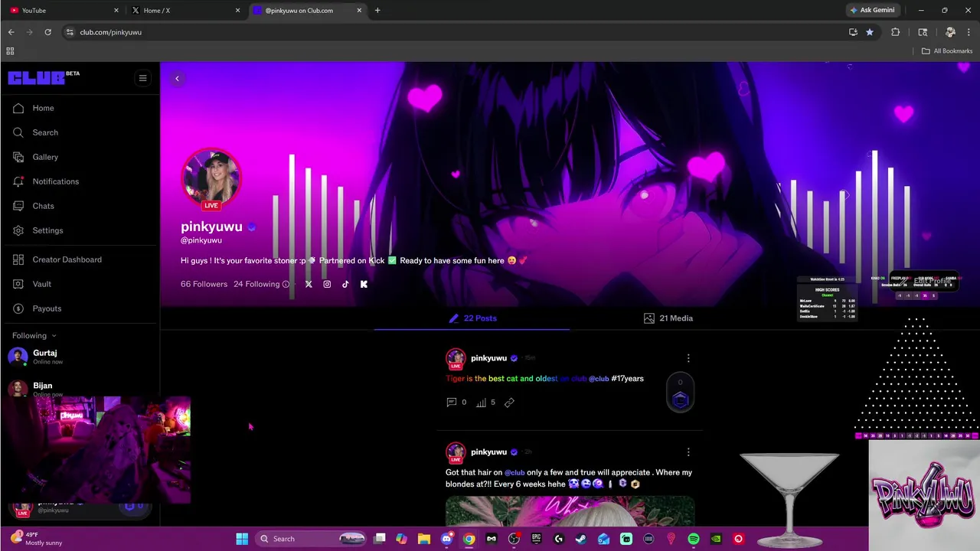The image size is (980, 551).
Task: Open pinkyuwu's Kick link icon
Action: click(364, 284)
